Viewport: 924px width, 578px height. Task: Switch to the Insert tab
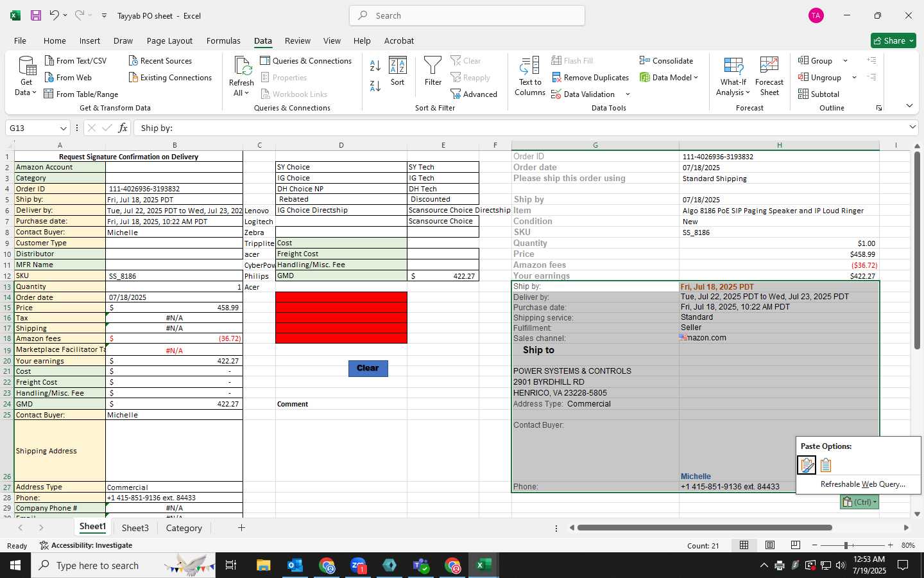[90, 40]
